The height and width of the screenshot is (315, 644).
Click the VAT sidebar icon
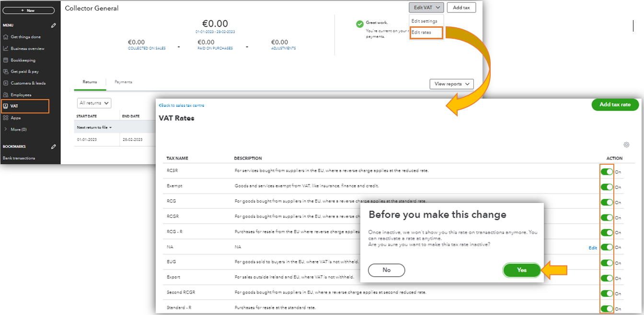coord(6,106)
